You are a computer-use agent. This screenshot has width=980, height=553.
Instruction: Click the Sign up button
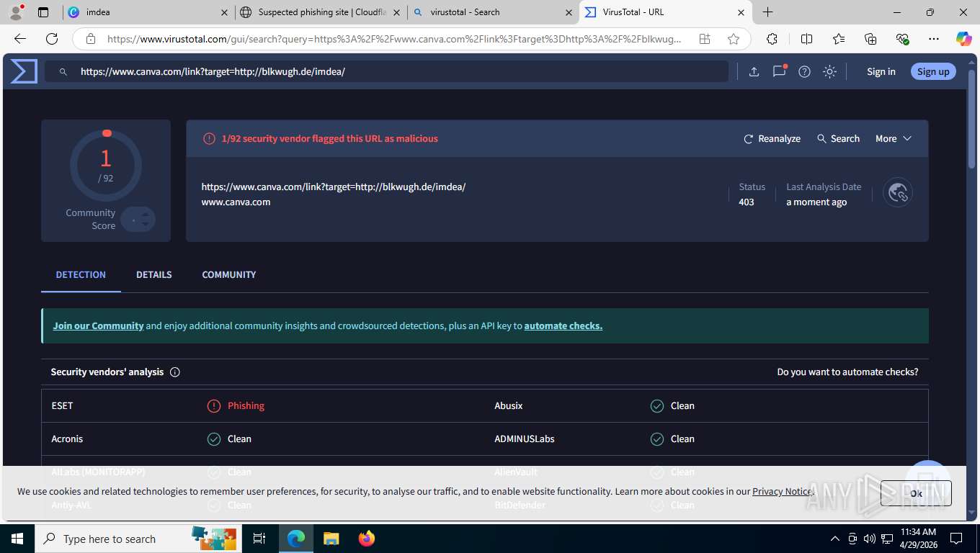point(933,71)
